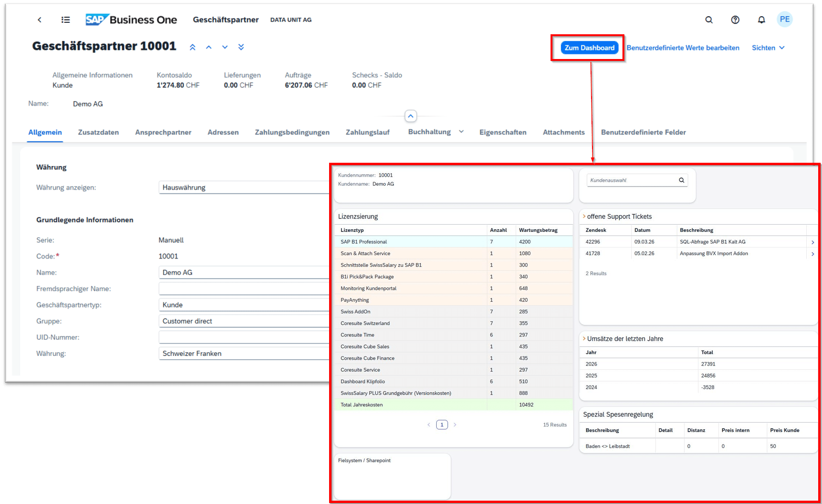Viewport: 822px width, 504px height.
Task: Select the PayAnything license row
Action: point(454,300)
